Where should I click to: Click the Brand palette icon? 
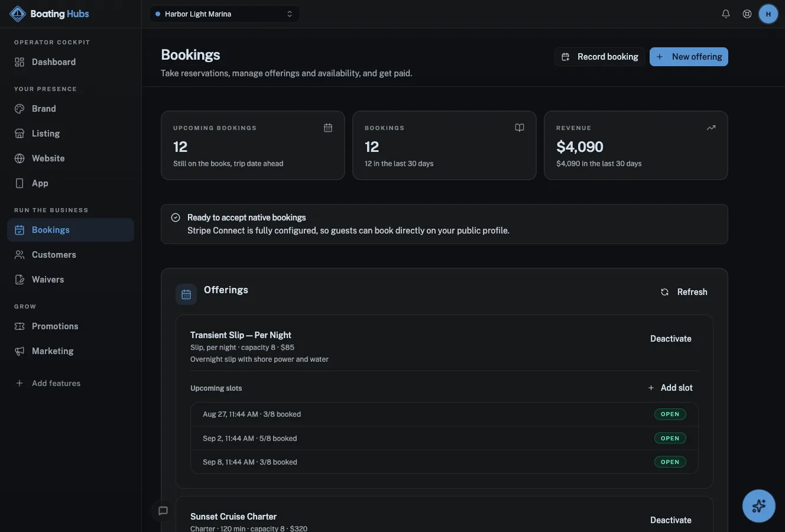point(20,109)
